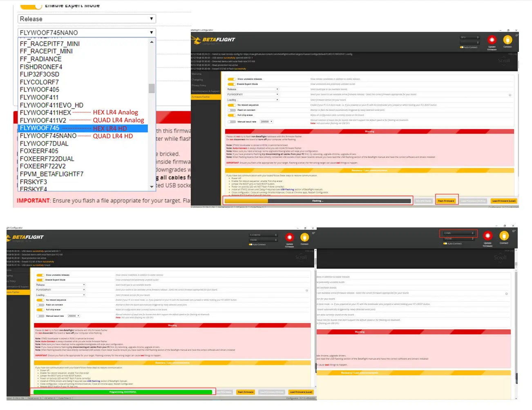Screen dimensions: 532x410
Task: Open DFU port dropdown in flashing-progress window
Action: point(469,37)
